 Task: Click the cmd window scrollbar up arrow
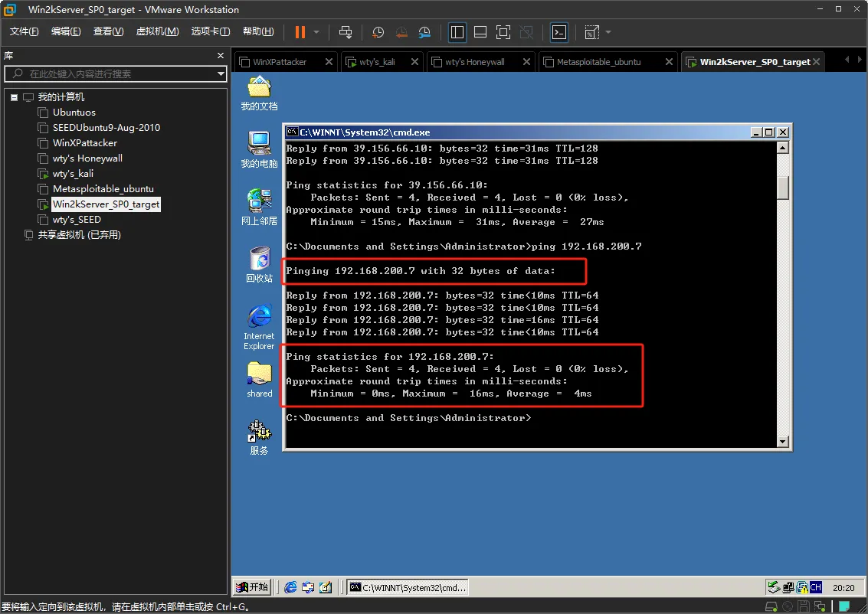point(783,148)
